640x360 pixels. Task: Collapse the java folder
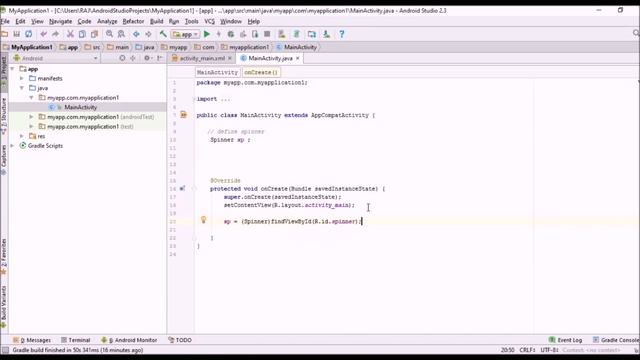pos(22,88)
